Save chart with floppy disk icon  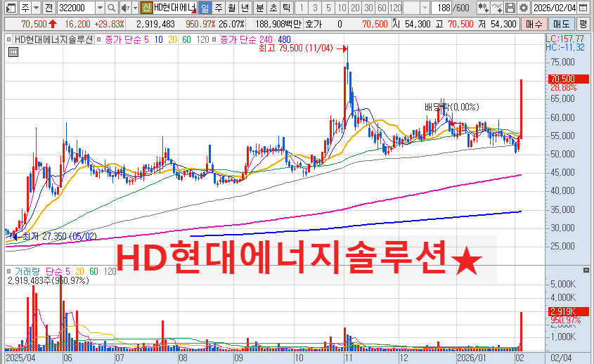pyautogui.click(x=510, y=8)
